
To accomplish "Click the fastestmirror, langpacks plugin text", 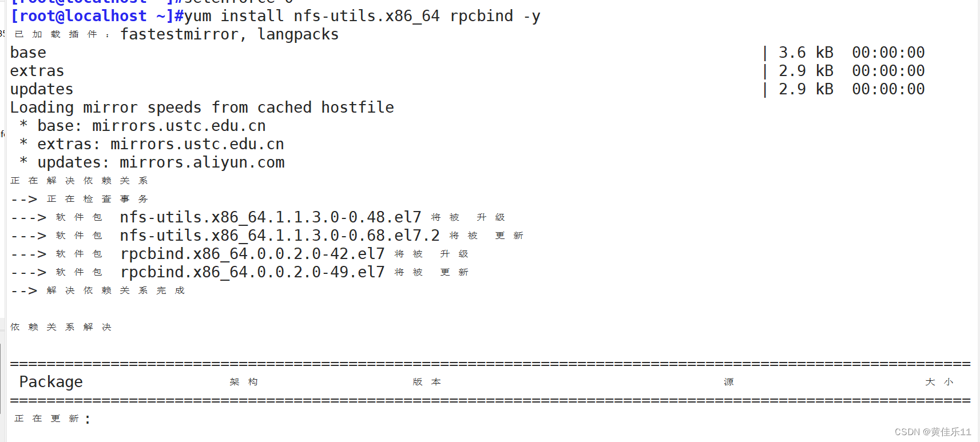I will coord(229,34).
